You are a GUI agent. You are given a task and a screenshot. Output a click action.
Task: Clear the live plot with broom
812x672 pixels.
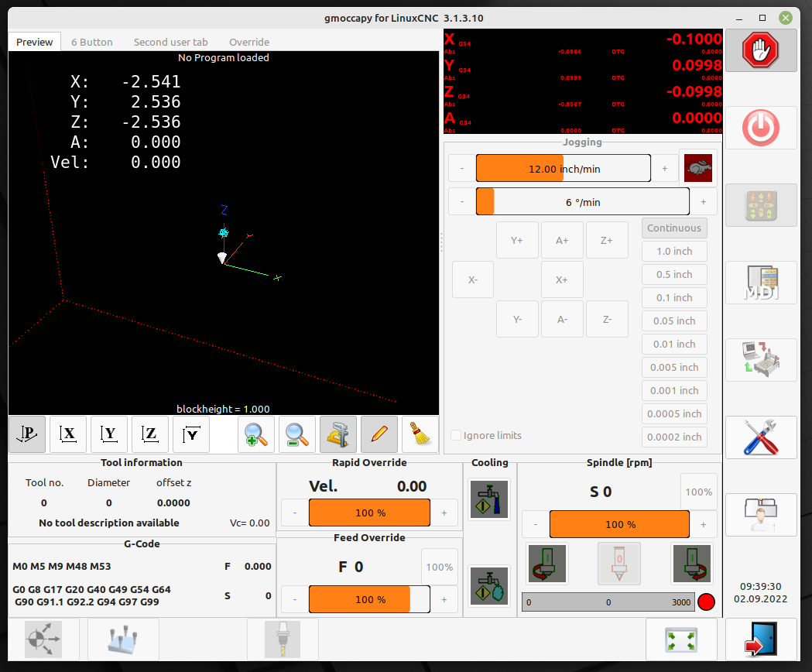(x=420, y=434)
